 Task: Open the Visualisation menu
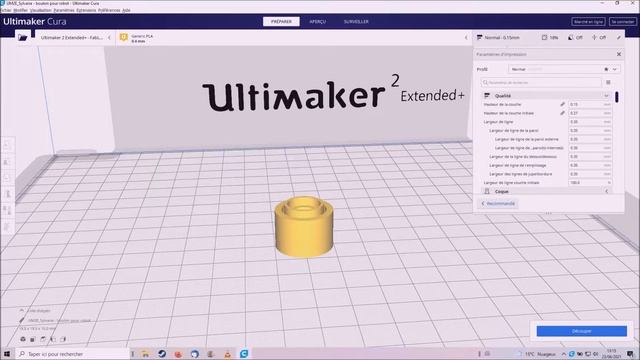pos(40,10)
